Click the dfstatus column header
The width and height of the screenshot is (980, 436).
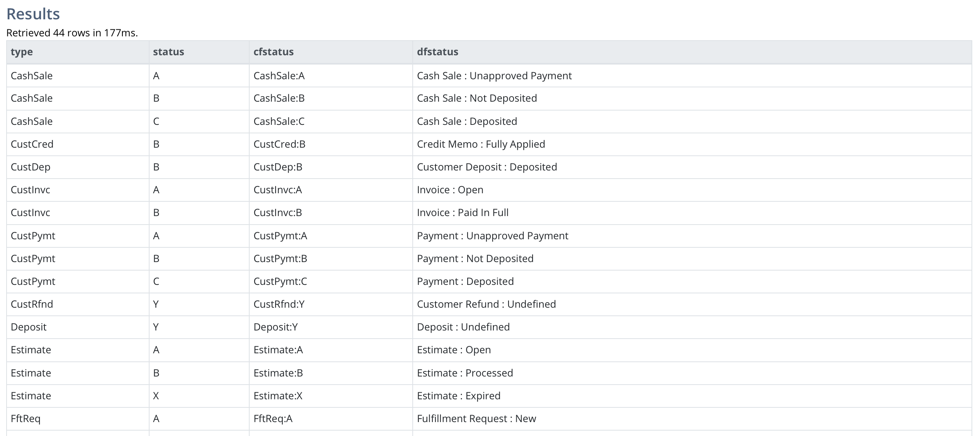point(692,52)
